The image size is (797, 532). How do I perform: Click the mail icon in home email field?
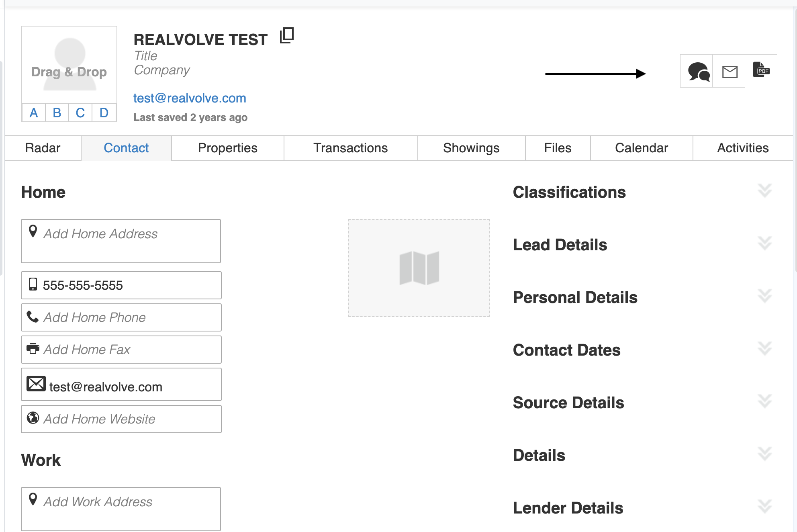[x=36, y=384]
